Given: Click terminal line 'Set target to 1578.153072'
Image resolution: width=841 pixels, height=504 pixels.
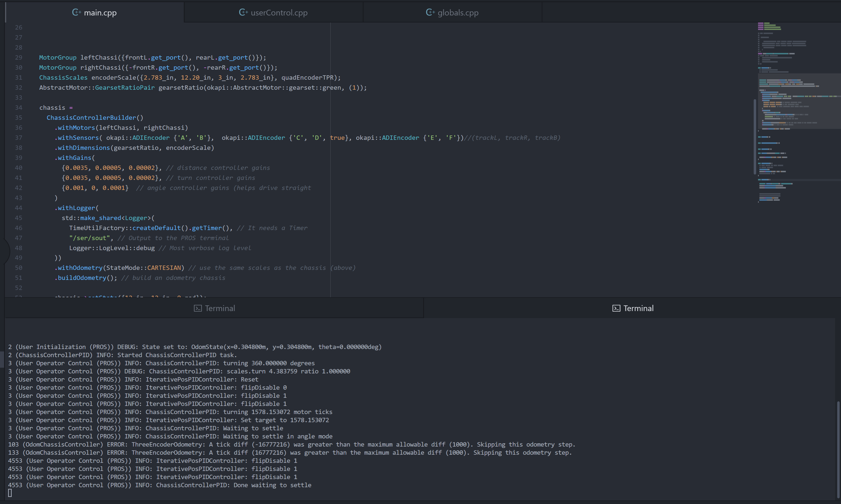Looking at the screenshot, I should 169,420.
